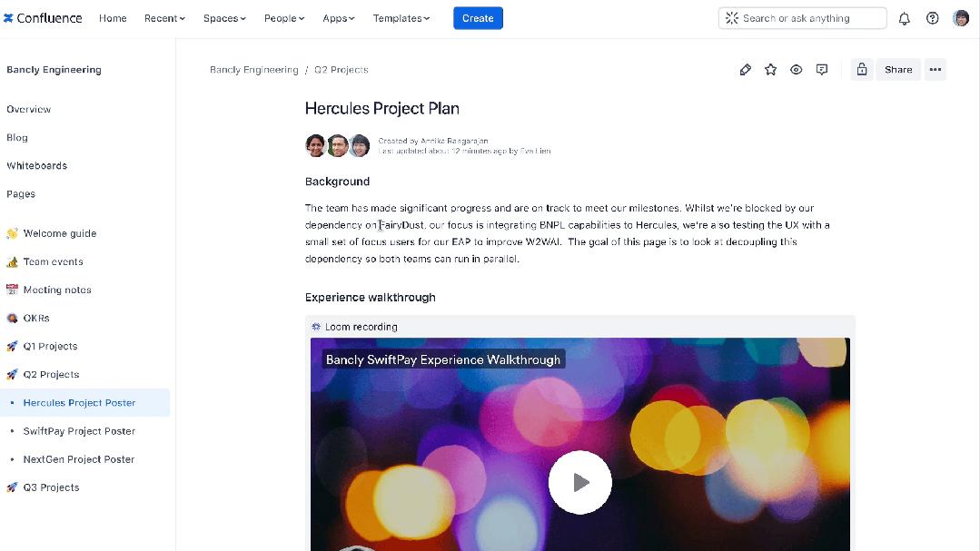This screenshot has width=980, height=551.
Task: Play the Bancly SwiftPay walkthrough video
Action: (579, 482)
